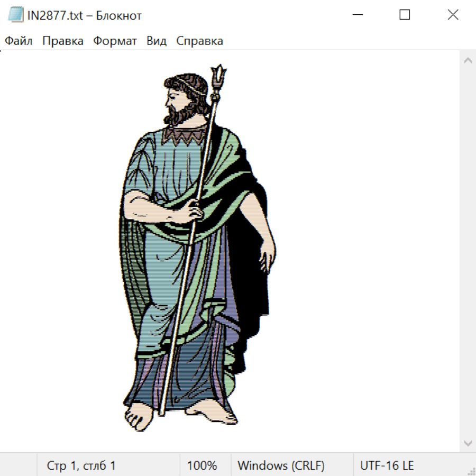Open the Вид menu

point(157,41)
